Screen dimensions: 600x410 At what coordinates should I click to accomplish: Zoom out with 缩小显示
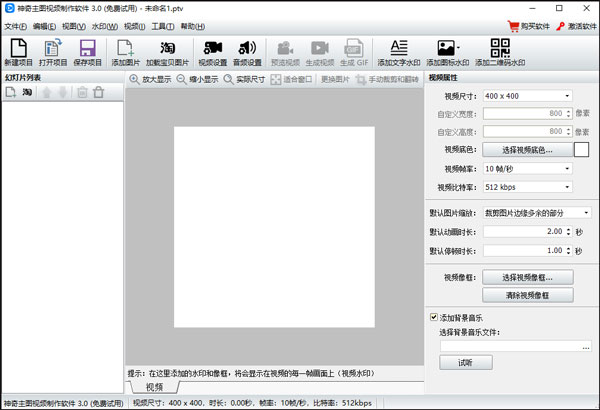click(x=197, y=79)
